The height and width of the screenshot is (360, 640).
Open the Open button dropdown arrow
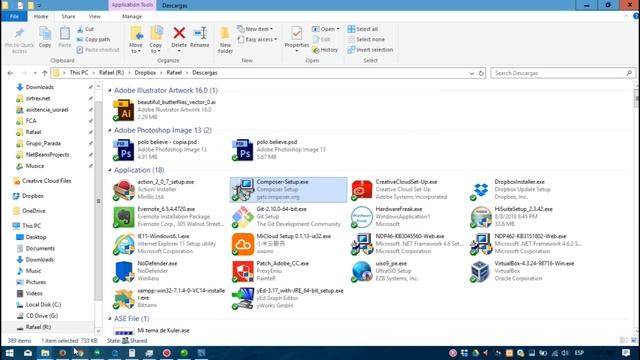tap(338, 29)
